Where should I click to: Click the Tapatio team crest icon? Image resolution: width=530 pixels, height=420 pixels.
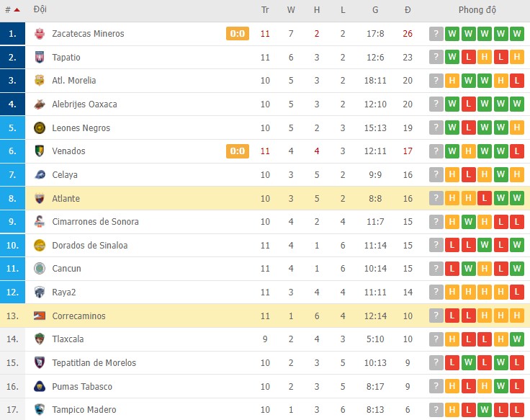40,58
